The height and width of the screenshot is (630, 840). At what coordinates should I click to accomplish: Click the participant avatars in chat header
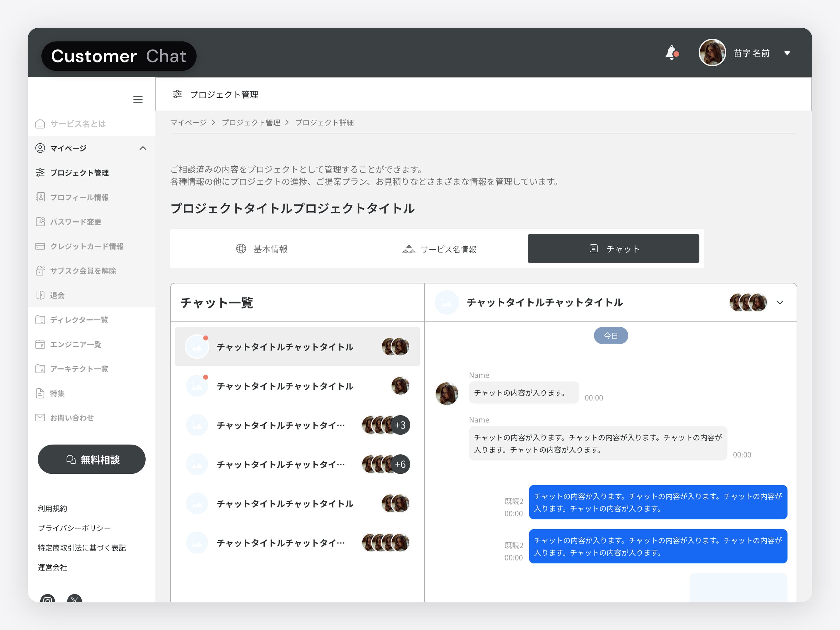pos(748,303)
